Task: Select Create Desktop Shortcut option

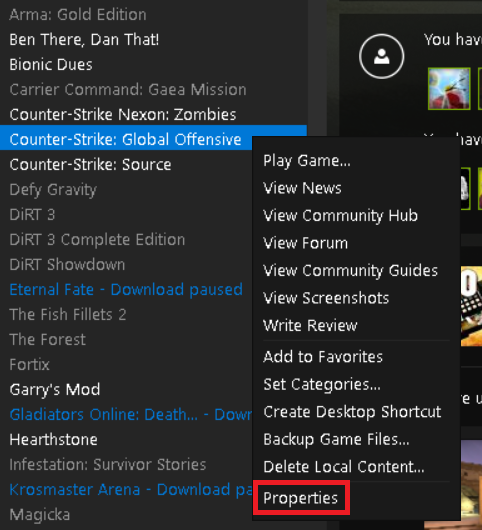Action: (x=352, y=412)
